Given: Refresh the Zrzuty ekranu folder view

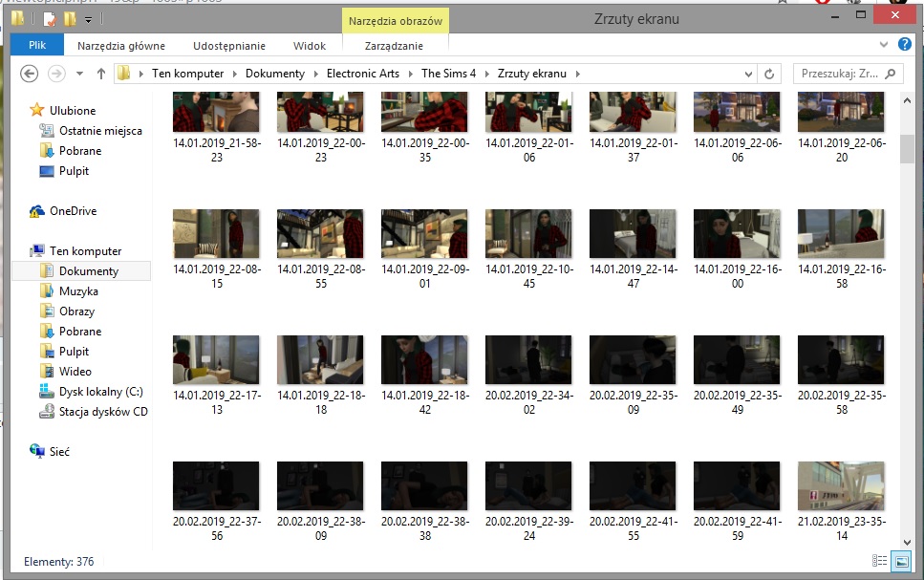Looking at the screenshot, I should (769, 74).
